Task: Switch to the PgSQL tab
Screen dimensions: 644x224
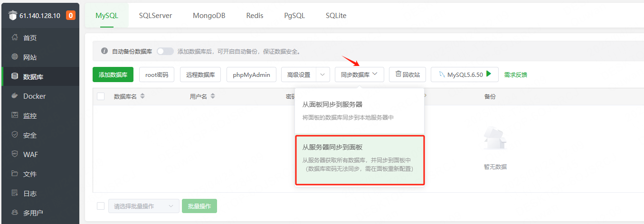Action: point(294,15)
